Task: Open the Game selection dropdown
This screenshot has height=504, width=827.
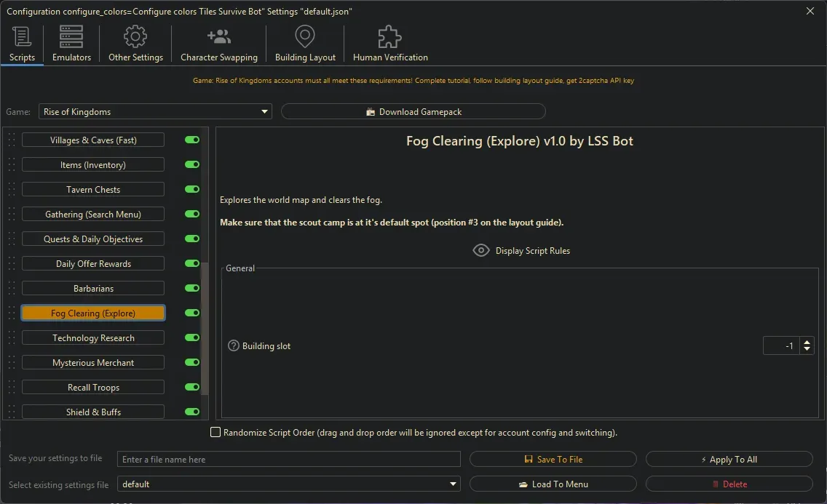Action: click(x=264, y=111)
